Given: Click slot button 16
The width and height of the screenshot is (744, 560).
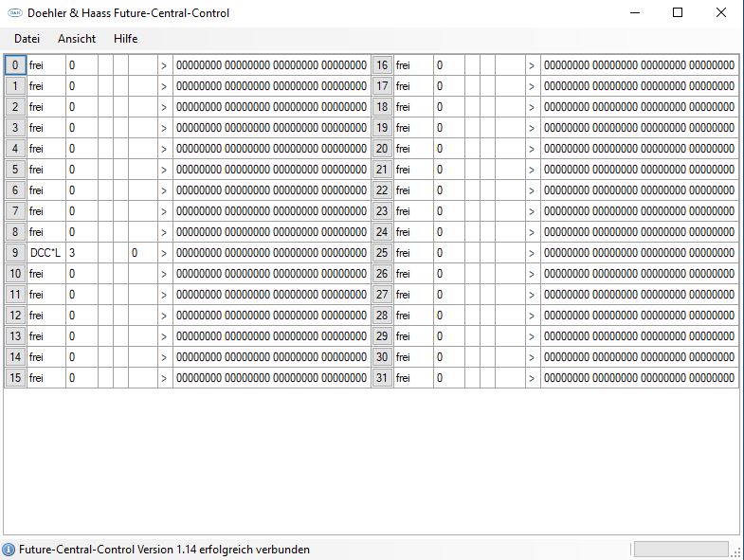Looking at the screenshot, I should pyautogui.click(x=382, y=65).
